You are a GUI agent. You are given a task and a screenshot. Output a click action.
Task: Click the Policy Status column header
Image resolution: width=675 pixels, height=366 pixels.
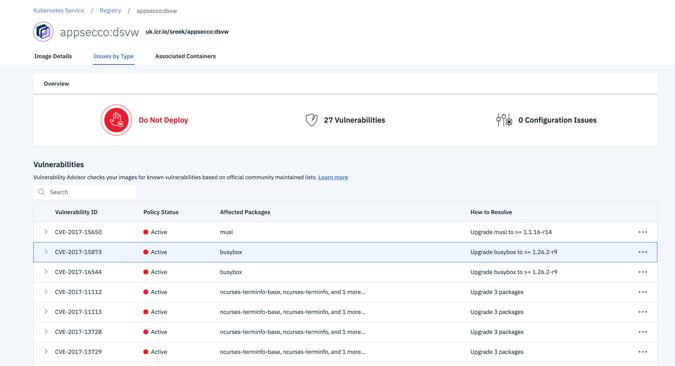161,212
